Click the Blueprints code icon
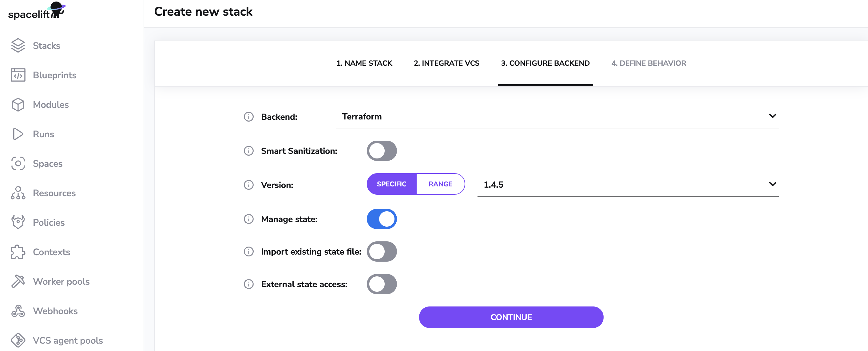 18,75
